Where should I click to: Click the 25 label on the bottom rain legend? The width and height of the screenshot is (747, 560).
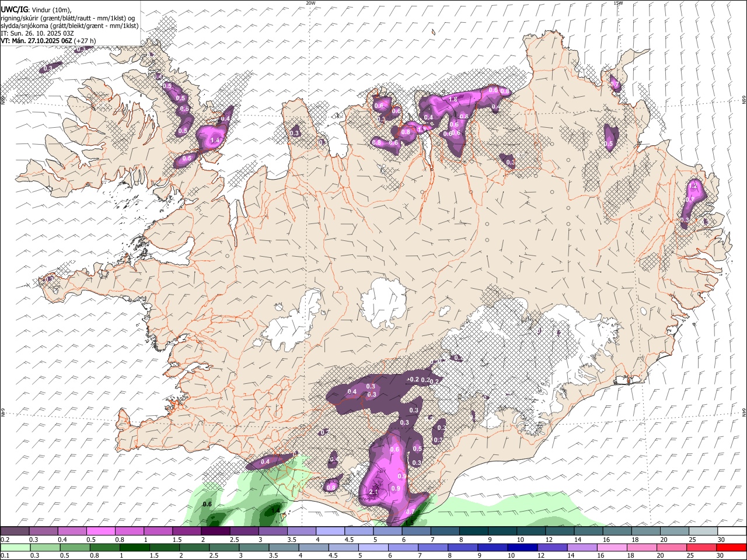(x=690, y=555)
